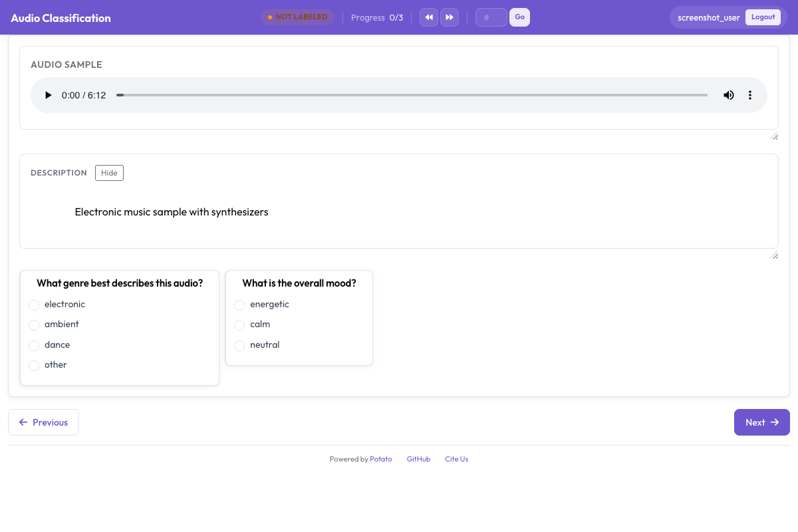Select the electronic genre option

(x=35, y=305)
